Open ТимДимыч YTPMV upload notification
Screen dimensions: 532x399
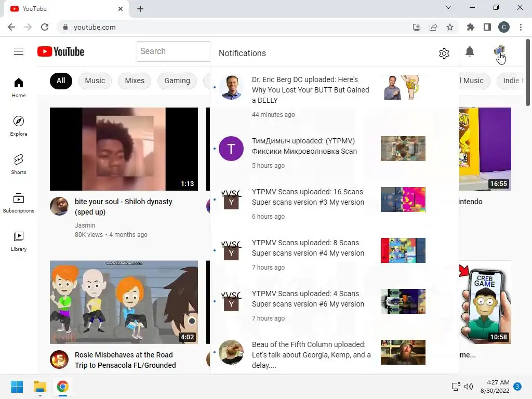coord(334,153)
